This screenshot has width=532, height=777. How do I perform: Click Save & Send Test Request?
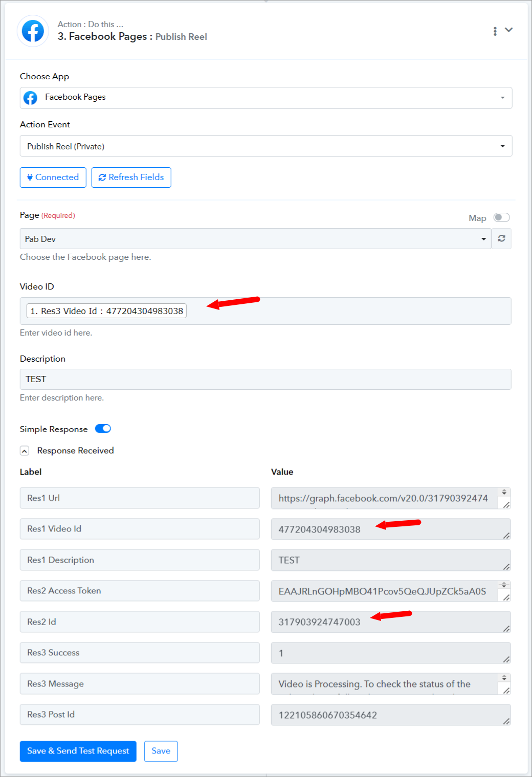(78, 751)
